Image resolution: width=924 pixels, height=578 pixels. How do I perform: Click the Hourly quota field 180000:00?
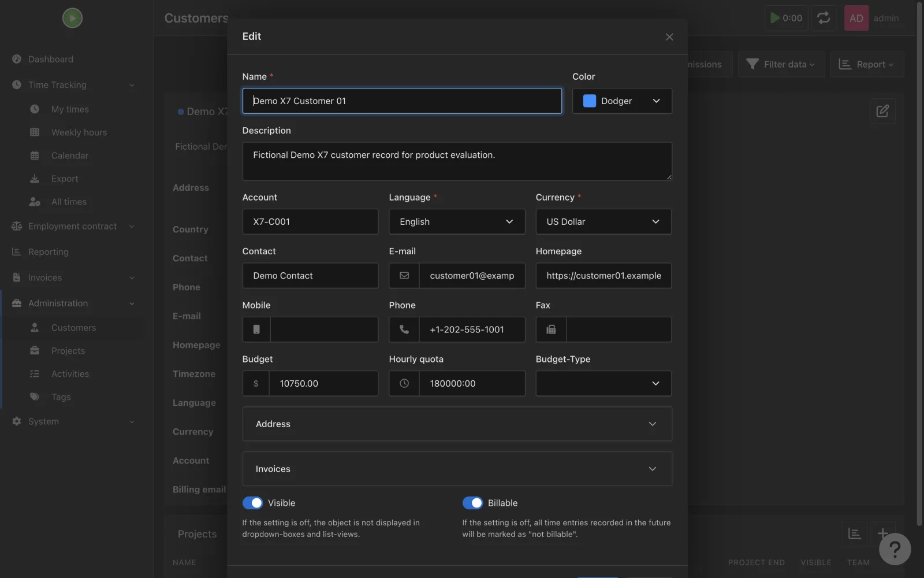click(472, 383)
